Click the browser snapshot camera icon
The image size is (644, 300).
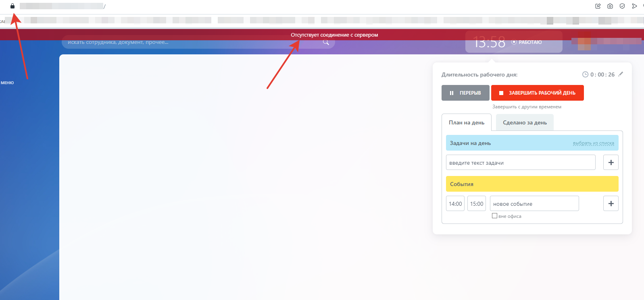point(610,6)
